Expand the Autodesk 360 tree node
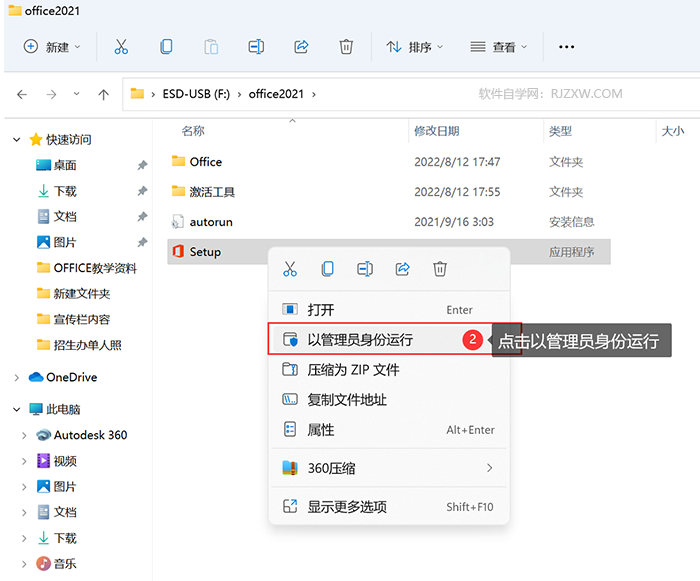This screenshot has width=700, height=581. pyautogui.click(x=24, y=435)
